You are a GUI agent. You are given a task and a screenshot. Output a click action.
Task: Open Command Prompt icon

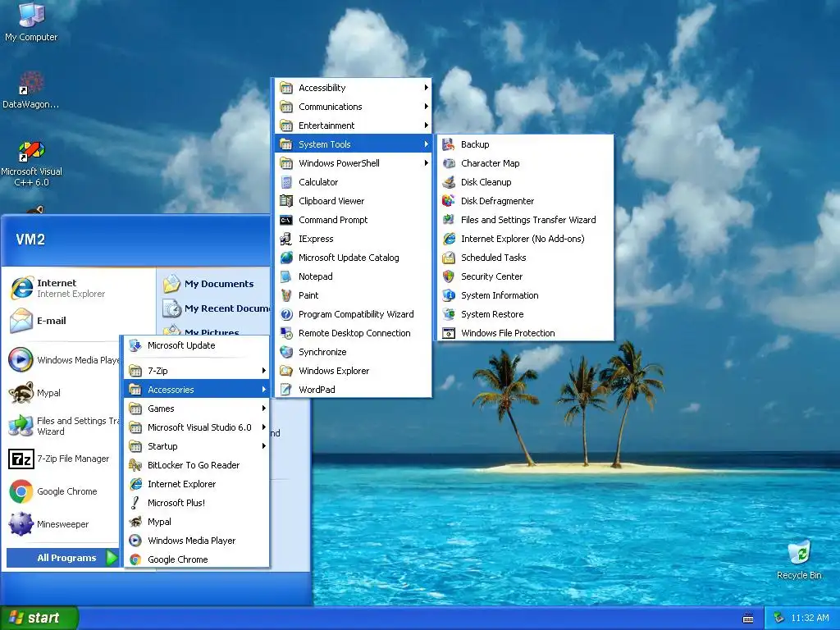286,220
